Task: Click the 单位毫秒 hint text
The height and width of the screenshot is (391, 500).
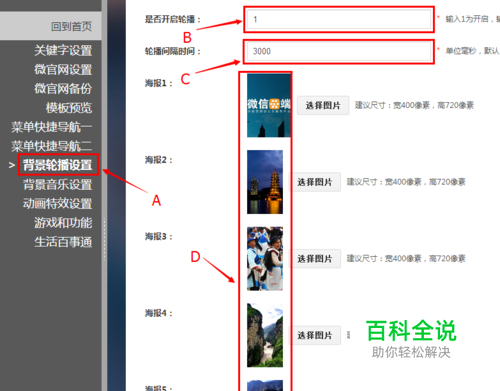Action: point(473,51)
